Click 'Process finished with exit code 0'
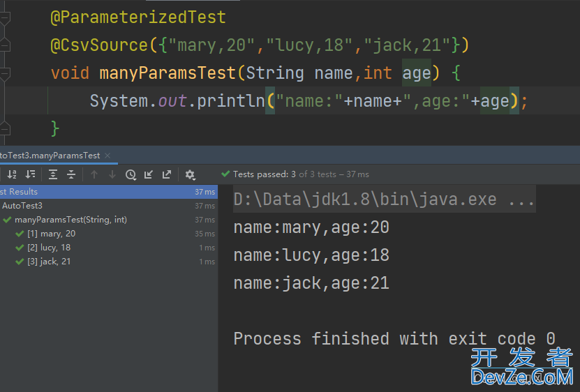This screenshot has width=580, height=392. 394,339
